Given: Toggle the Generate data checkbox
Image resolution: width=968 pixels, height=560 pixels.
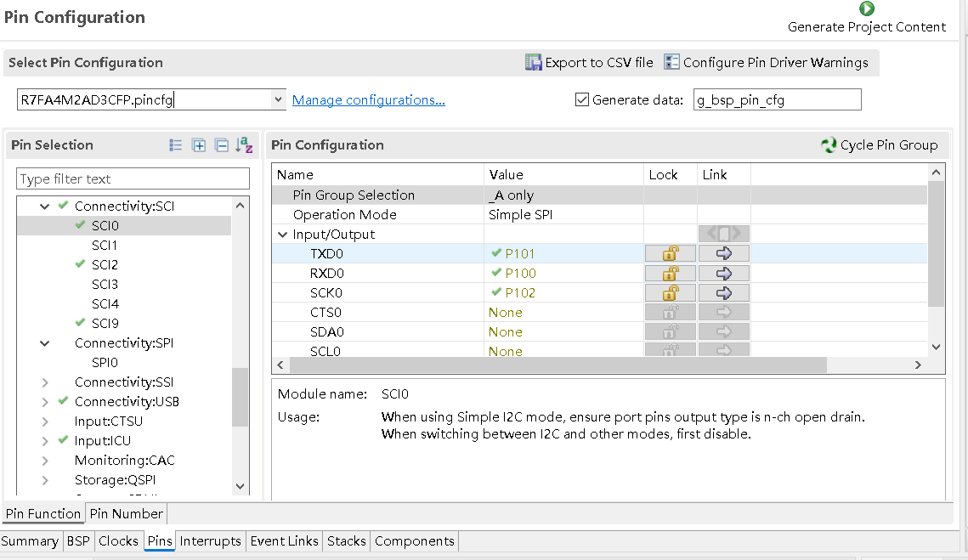Looking at the screenshot, I should coord(581,99).
